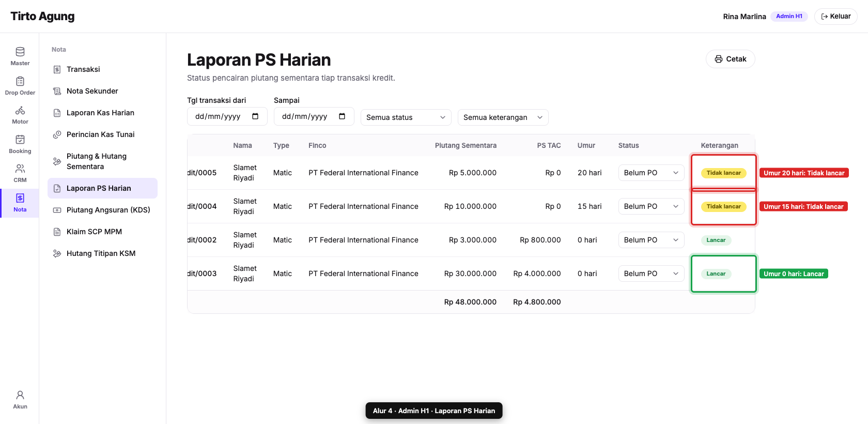
Task: Click the Lancar badge in Rp 3.000.000 row
Action: 716,240
